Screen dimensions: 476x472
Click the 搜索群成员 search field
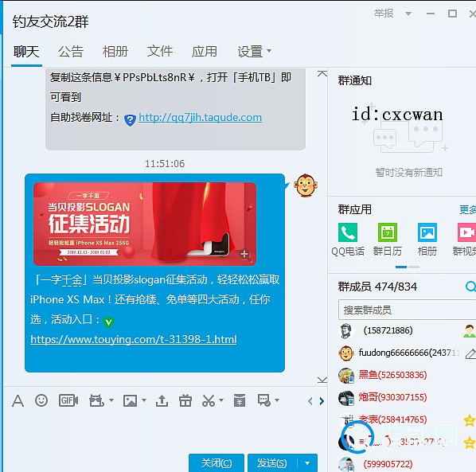coord(407,310)
